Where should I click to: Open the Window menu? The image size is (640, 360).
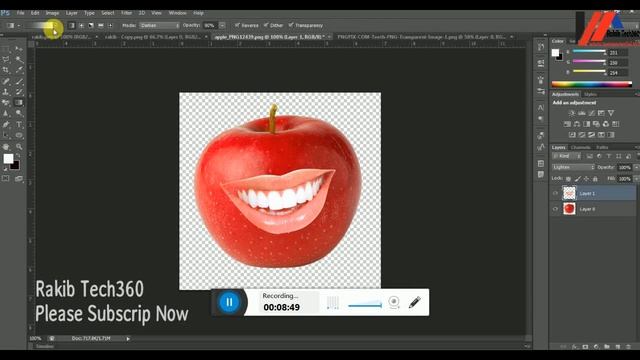(x=178, y=13)
